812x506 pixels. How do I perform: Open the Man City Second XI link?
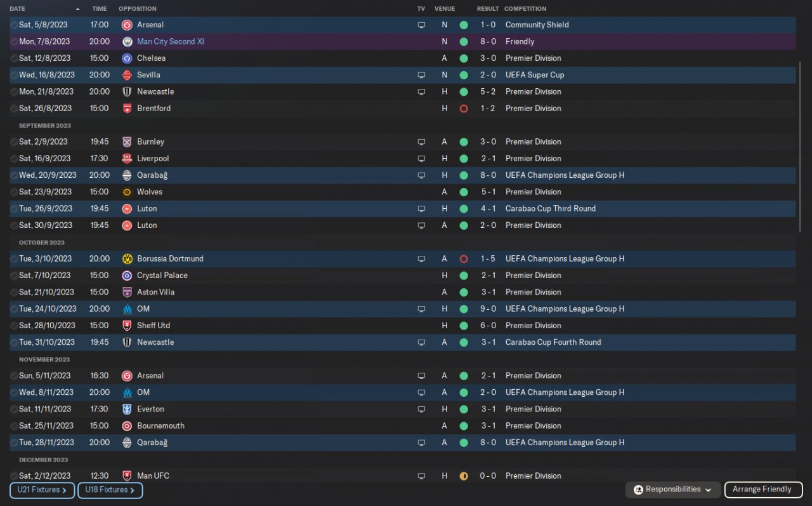tap(170, 42)
